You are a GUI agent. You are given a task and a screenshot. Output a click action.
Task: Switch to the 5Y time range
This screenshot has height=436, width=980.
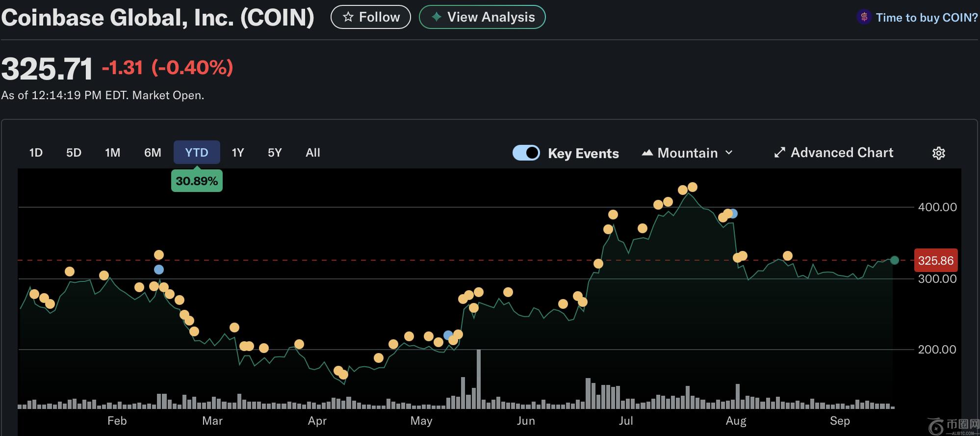click(275, 153)
